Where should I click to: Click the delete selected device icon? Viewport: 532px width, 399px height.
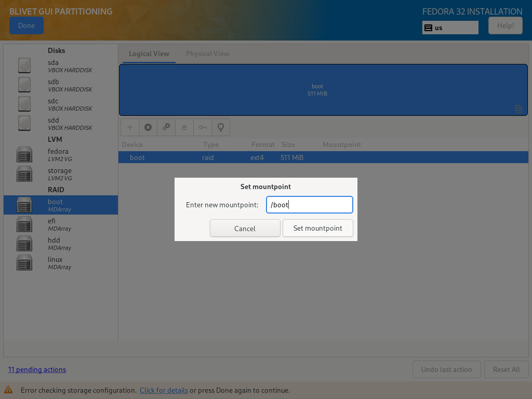(x=148, y=127)
